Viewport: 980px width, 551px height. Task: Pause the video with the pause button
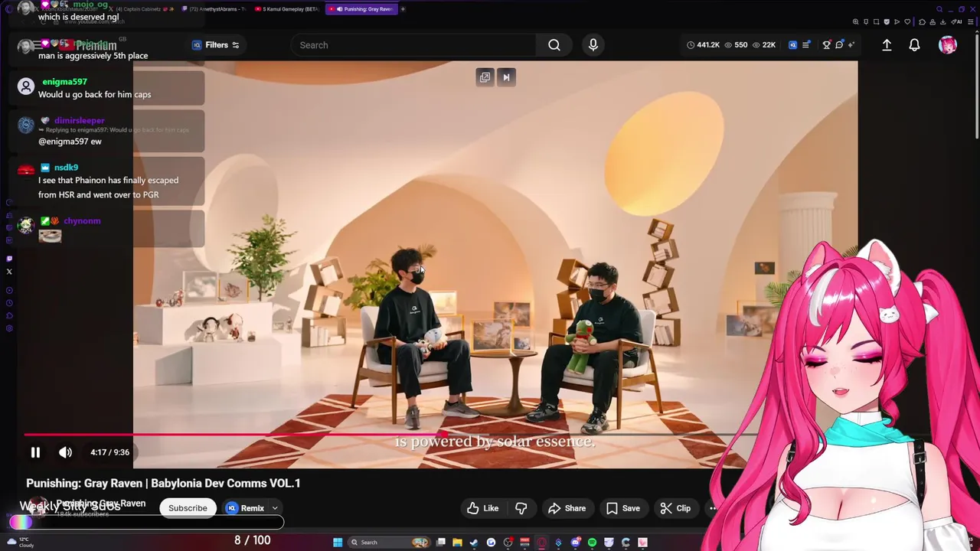point(35,452)
